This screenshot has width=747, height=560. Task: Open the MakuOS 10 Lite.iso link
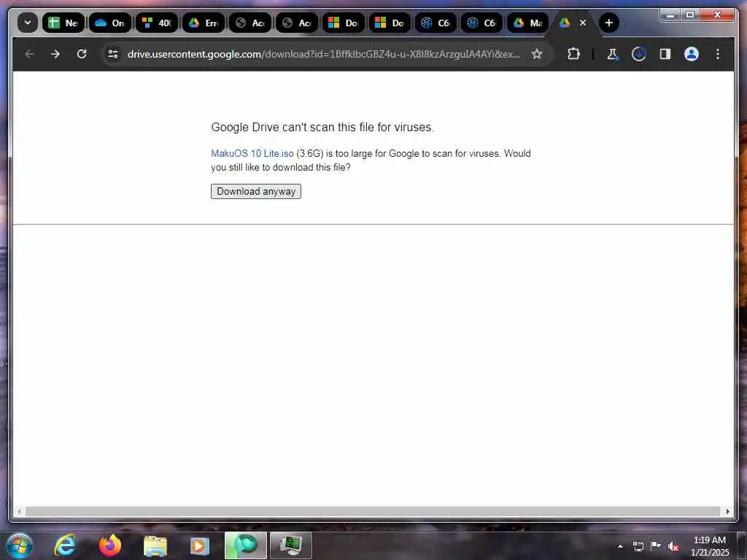pos(252,153)
